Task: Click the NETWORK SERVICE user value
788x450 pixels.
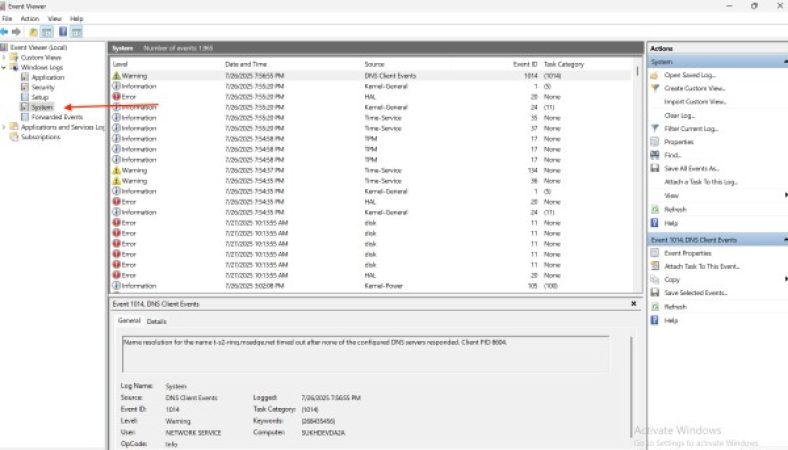Action: [193, 432]
